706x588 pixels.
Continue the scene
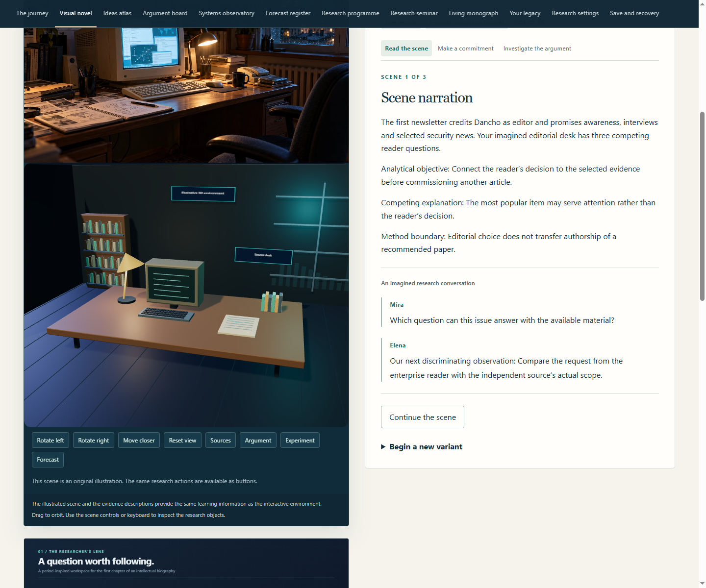[423, 417]
